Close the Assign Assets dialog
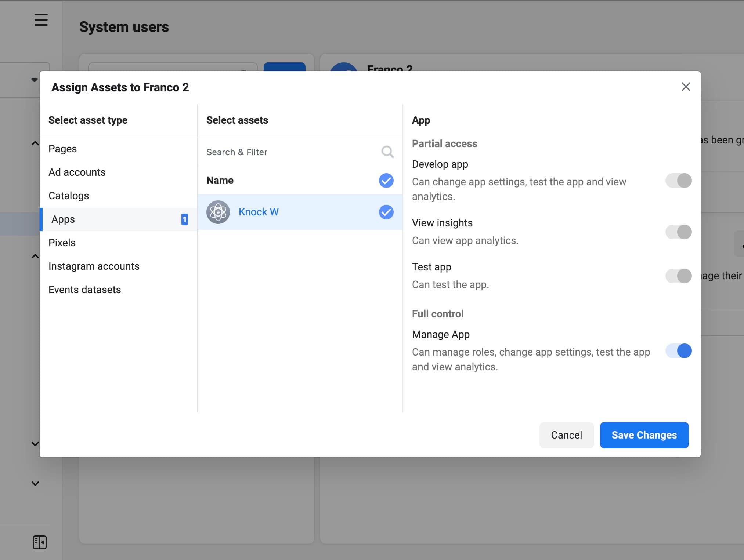The height and width of the screenshot is (560, 744). coord(685,87)
